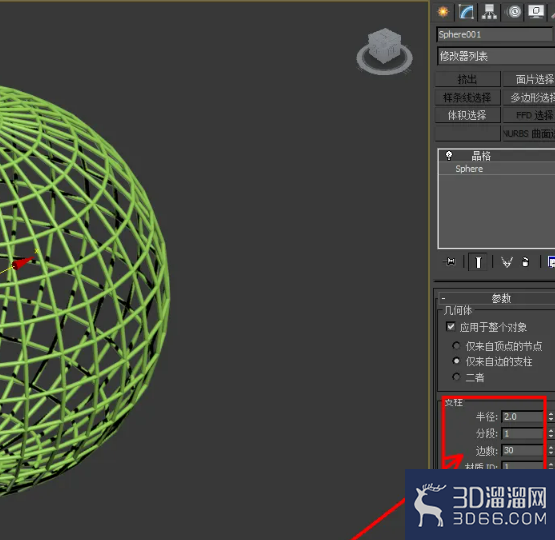Click the red transform gizmo arrow
The image size is (555, 540).
[23, 263]
